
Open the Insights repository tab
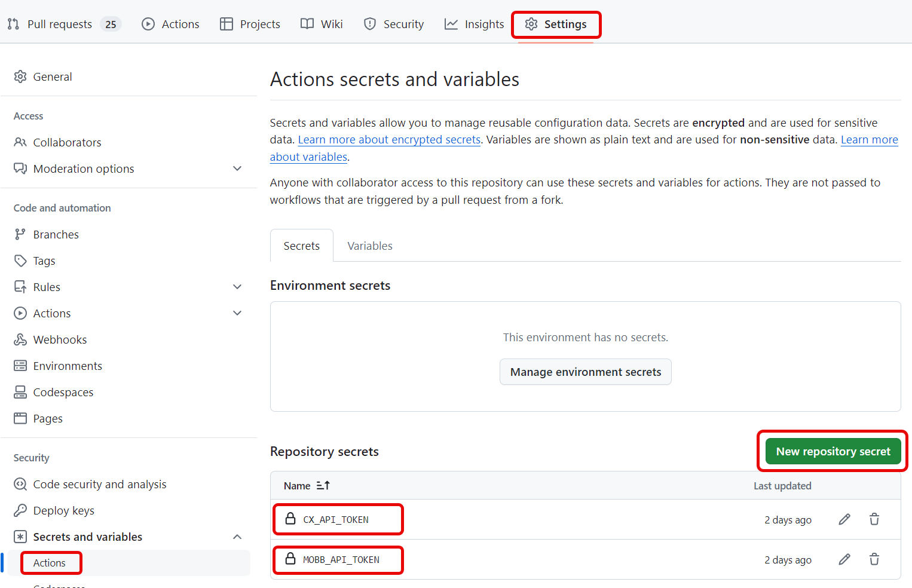click(x=475, y=24)
